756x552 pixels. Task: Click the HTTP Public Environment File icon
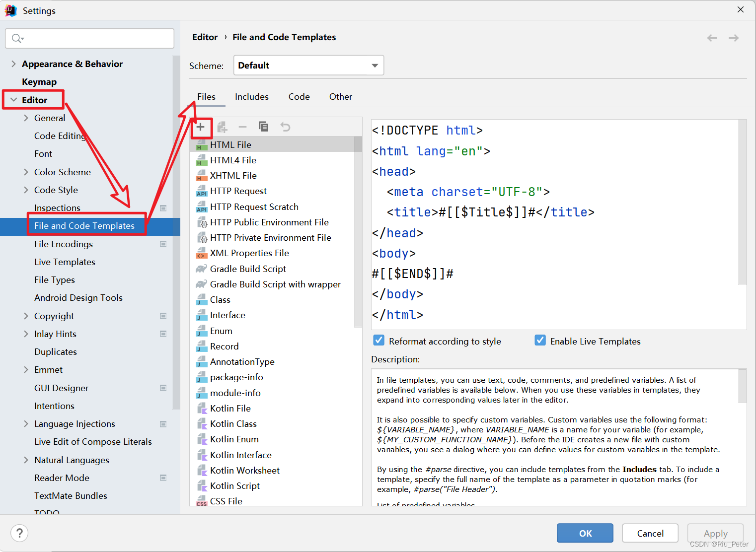[202, 222]
